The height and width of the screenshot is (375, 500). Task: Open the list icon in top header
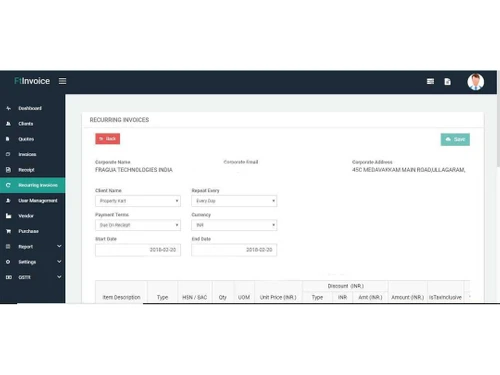(x=430, y=81)
